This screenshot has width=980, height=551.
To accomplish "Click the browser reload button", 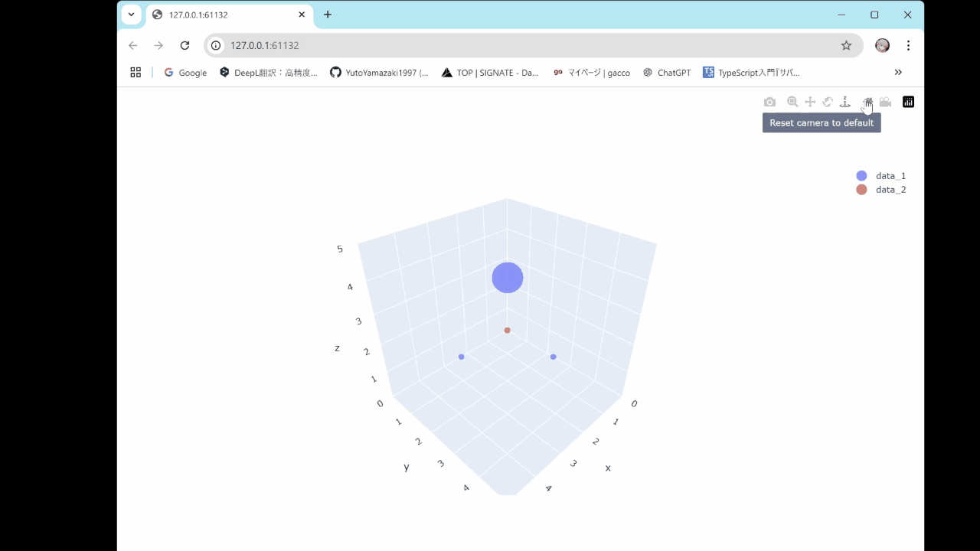I will point(185,45).
